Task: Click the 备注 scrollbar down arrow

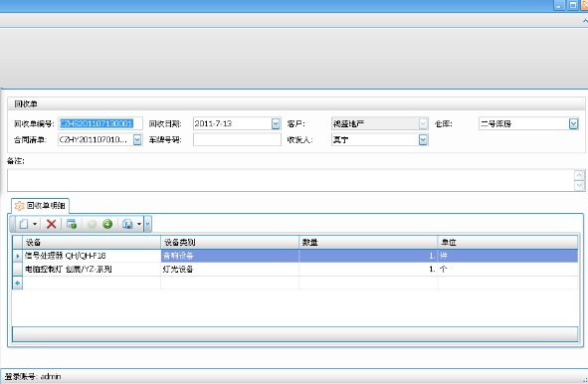Action: (x=579, y=185)
